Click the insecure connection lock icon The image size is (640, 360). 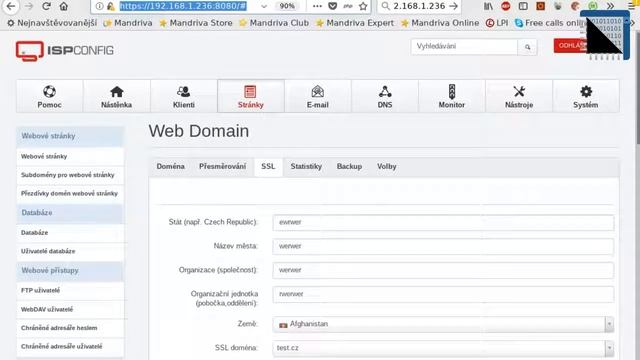pyautogui.click(x=111, y=6)
